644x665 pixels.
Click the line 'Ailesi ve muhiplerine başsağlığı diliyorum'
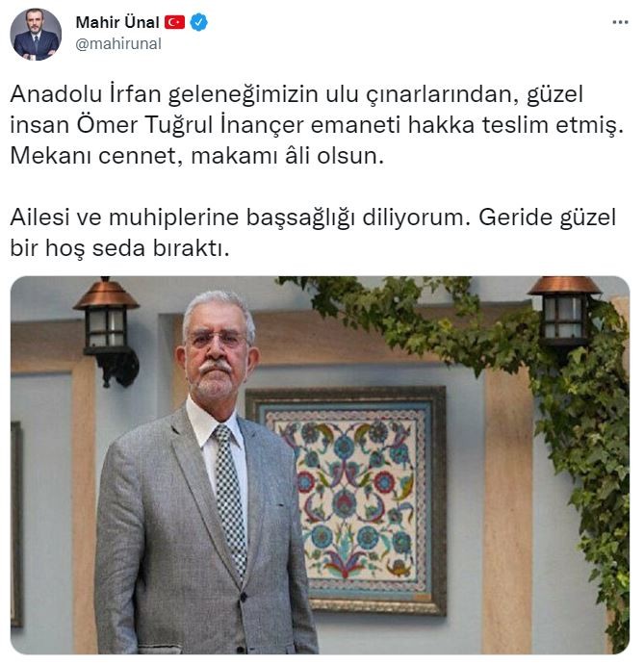pyautogui.click(x=240, y=217)
